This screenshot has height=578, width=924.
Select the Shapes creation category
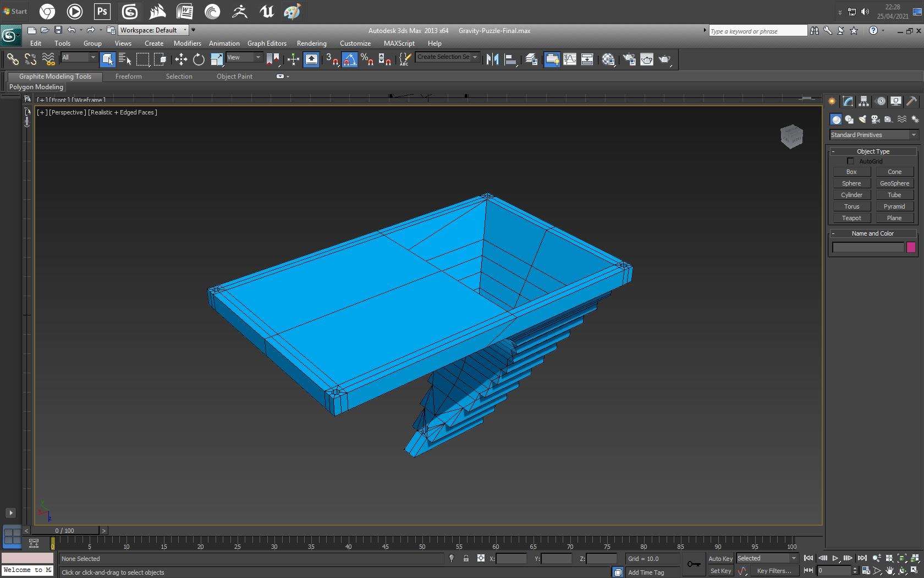tap(849, 119)
